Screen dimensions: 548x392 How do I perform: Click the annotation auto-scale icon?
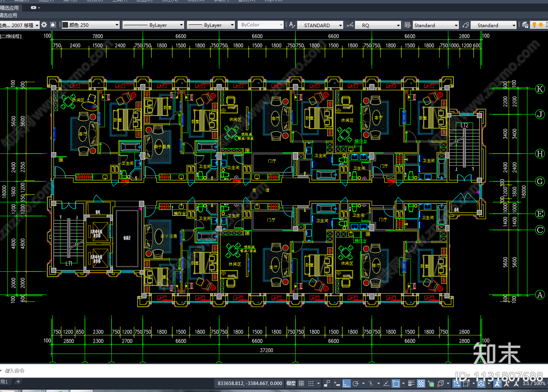[x=506, y=383]
